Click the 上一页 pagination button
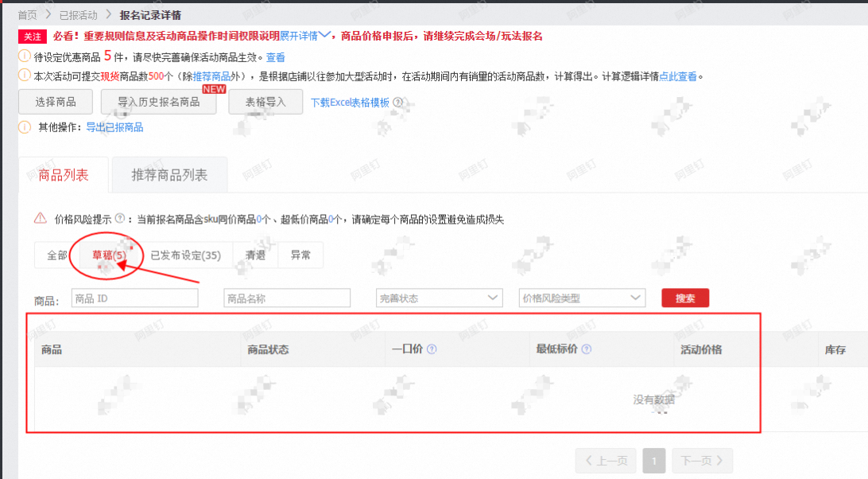868x479 pixels. click(606, 461)
